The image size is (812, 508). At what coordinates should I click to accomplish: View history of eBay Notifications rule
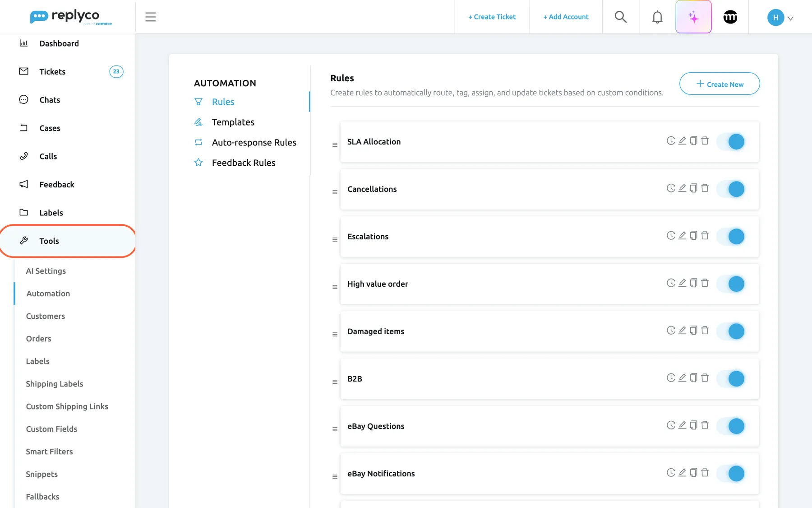(x=671, y=473)
